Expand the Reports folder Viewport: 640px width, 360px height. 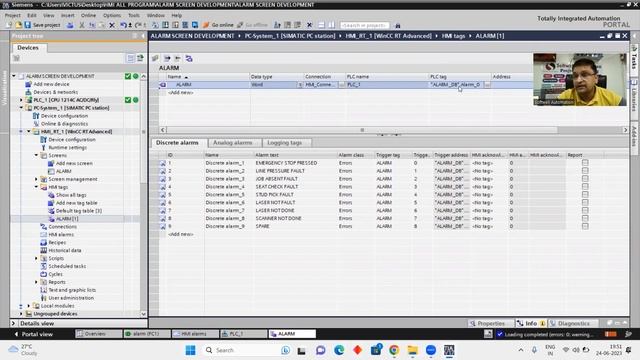pos(36,282)
